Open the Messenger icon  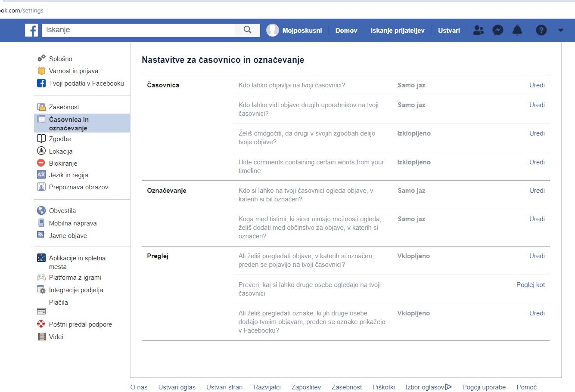498,30
